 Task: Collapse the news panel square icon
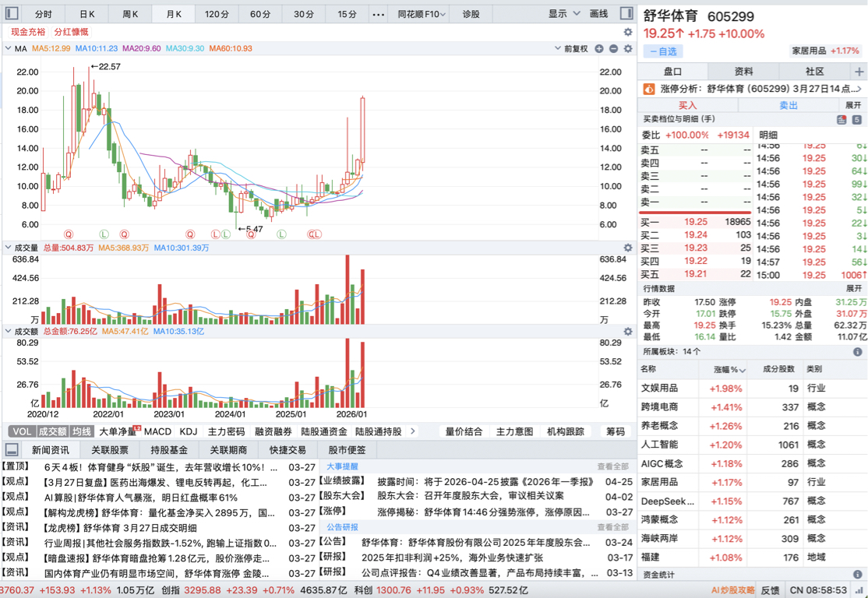pos(12,450)
